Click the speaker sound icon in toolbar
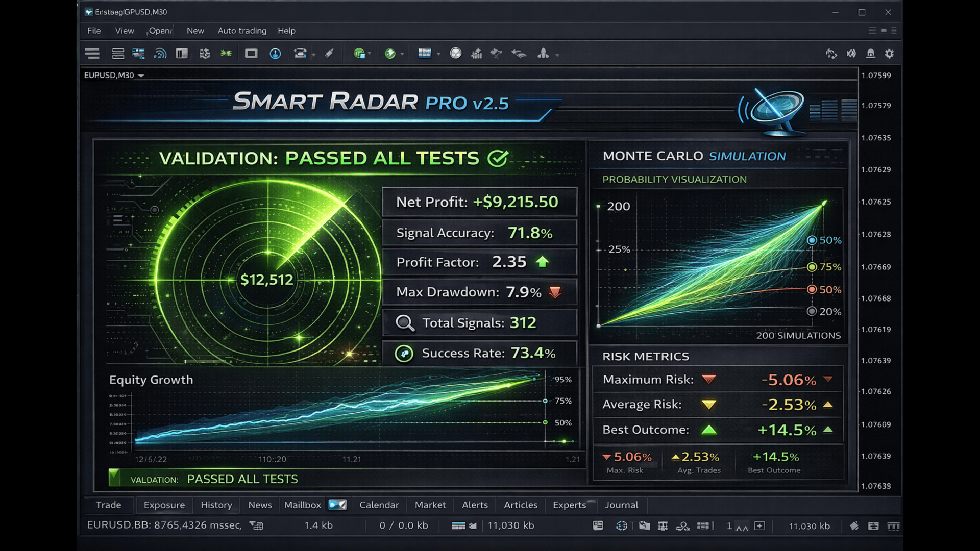Viewport: 980px width, 551px height. click(x=851, y=54)
